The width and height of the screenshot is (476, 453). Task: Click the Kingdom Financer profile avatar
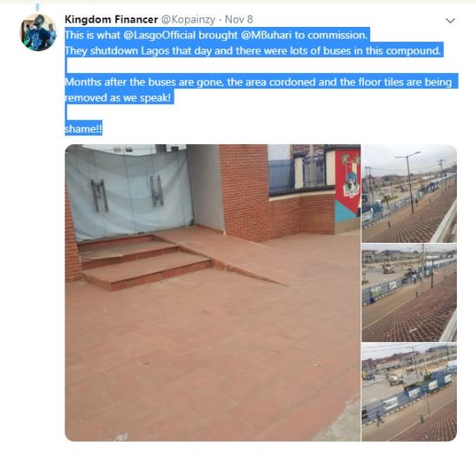(38, 32)
